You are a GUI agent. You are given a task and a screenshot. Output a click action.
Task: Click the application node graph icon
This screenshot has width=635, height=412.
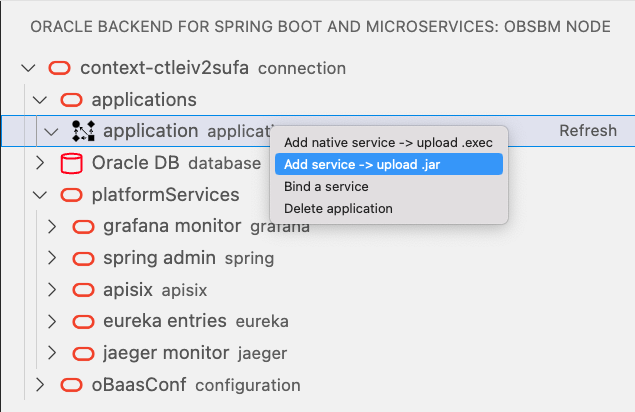(x=82, y=131)
